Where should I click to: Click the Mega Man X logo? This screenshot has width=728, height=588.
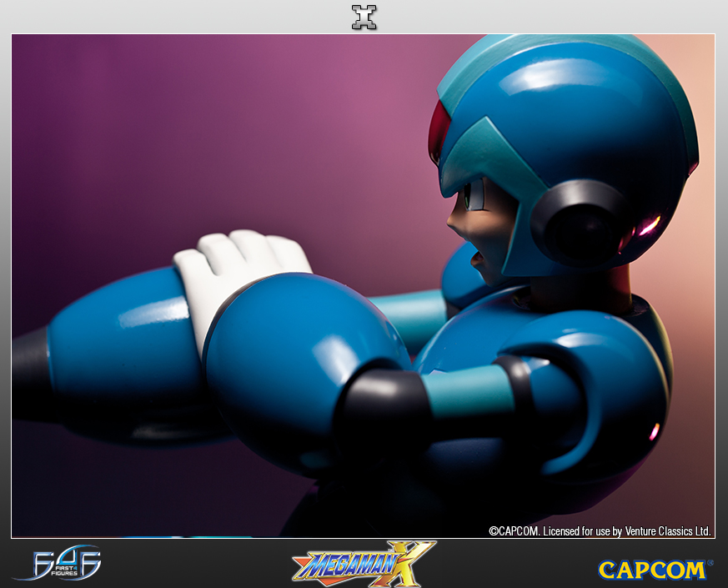click(x=364, y=564)
